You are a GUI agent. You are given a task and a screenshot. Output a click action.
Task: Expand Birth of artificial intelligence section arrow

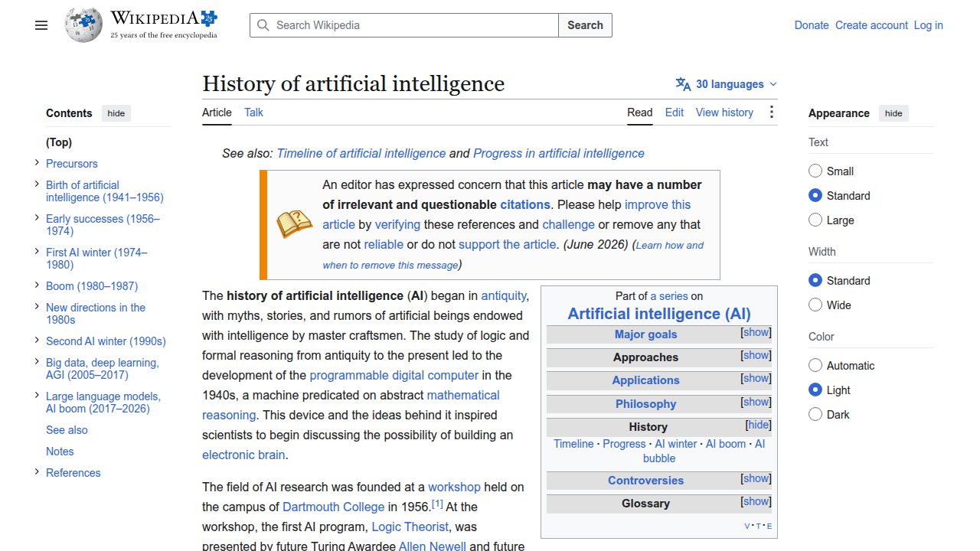coord(37,184)
